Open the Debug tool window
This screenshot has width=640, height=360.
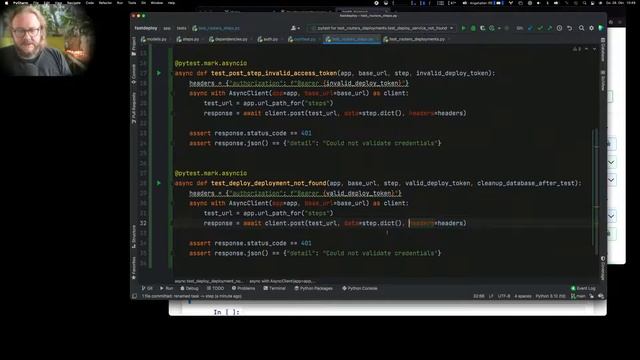point(189,288)
